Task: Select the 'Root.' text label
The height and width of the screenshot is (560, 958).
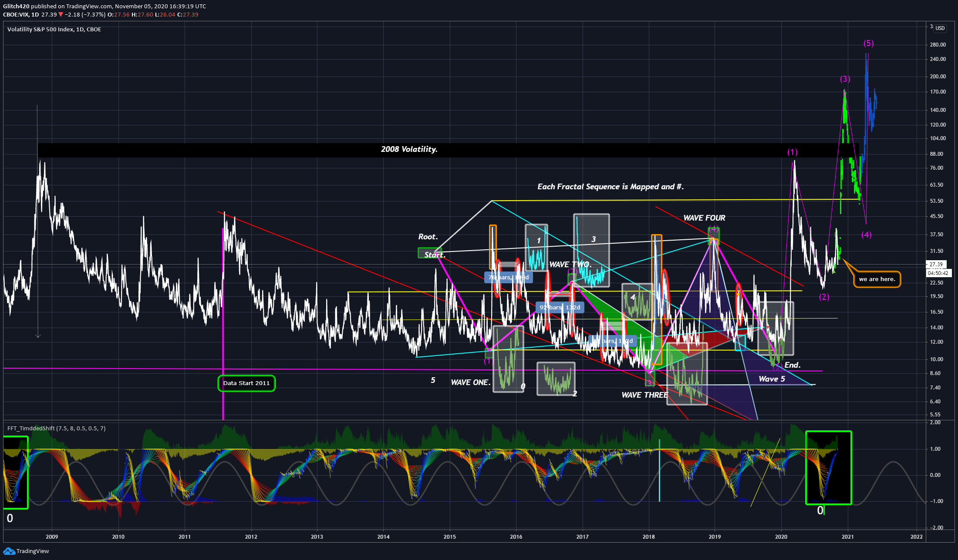Action: 428,237
